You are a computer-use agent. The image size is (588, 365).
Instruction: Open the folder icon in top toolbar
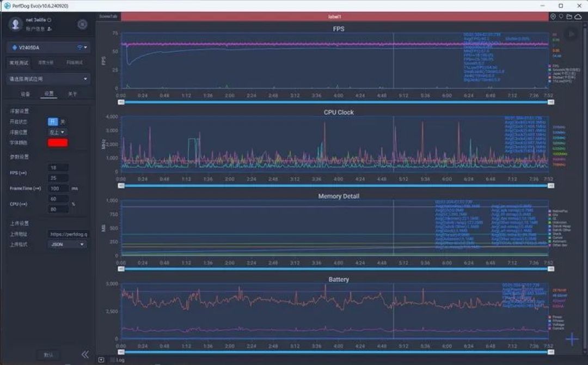pos(569,16)
